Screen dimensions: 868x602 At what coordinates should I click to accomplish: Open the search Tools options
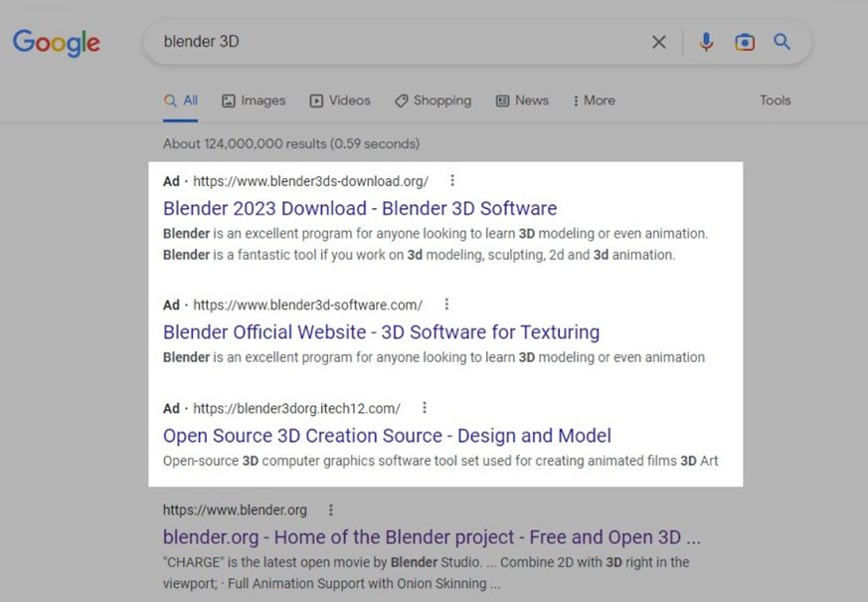(x=775, y=100)
